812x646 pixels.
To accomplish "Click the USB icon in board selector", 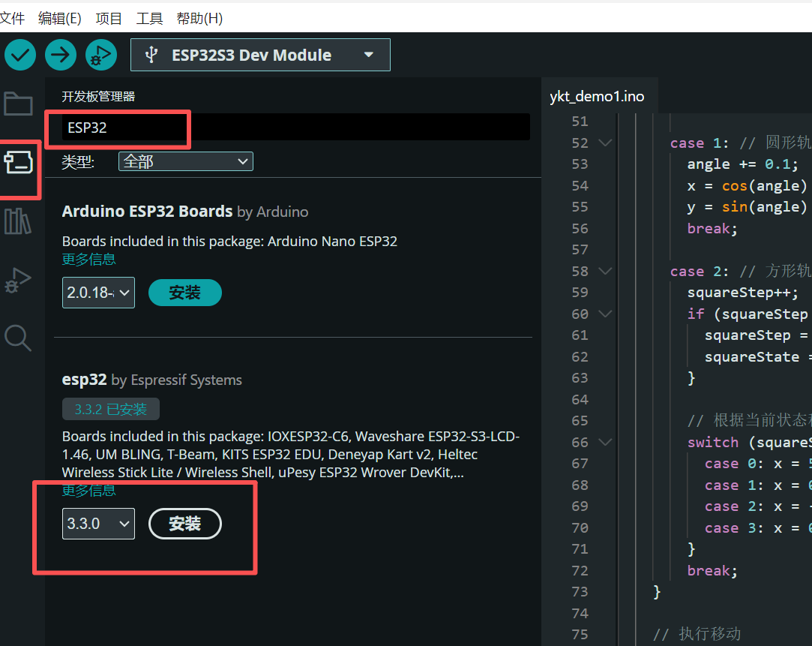I will click(x=151, y=55).
